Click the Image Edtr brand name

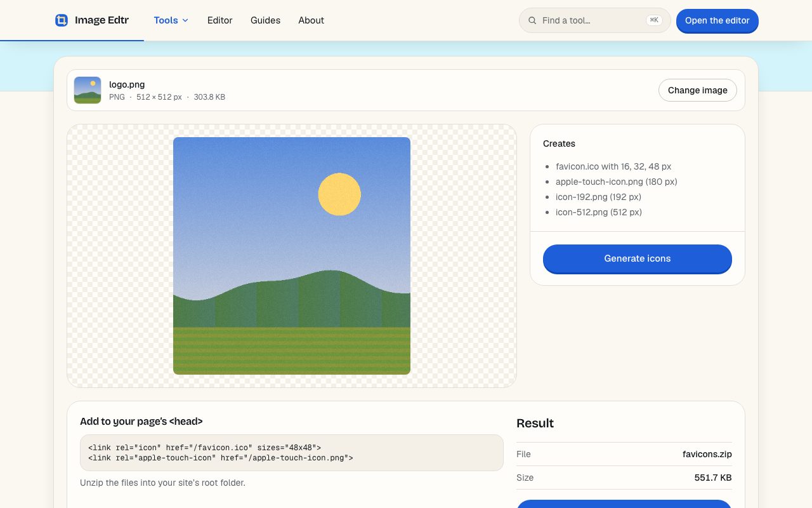tap(101, 20)
